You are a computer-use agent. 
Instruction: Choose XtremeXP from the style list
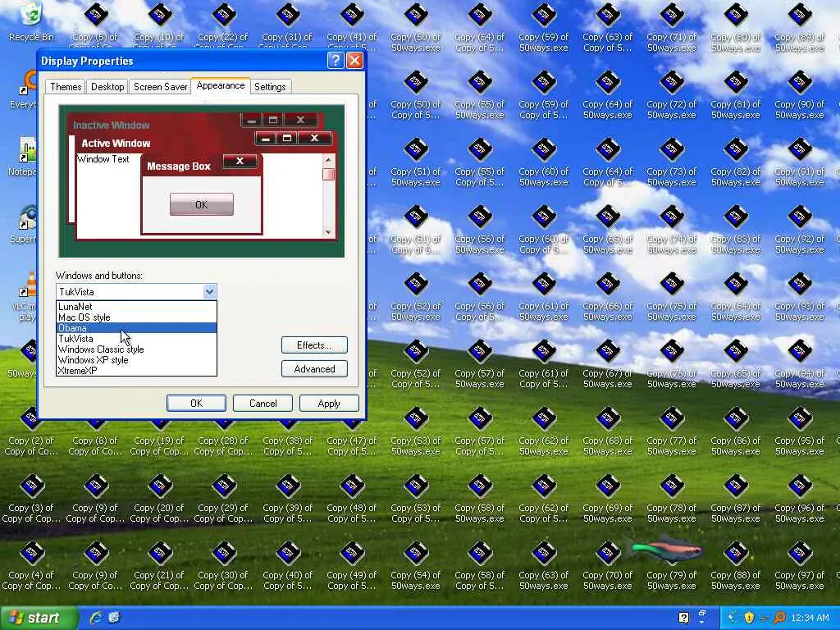pos(137,370)
